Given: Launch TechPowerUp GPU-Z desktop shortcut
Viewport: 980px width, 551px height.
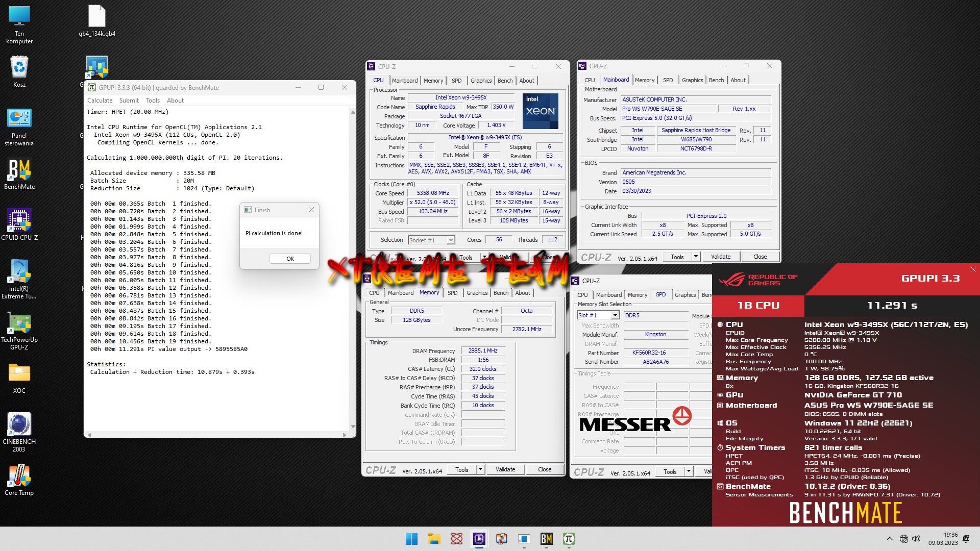Looking at the screenshot, I should 19,331.
